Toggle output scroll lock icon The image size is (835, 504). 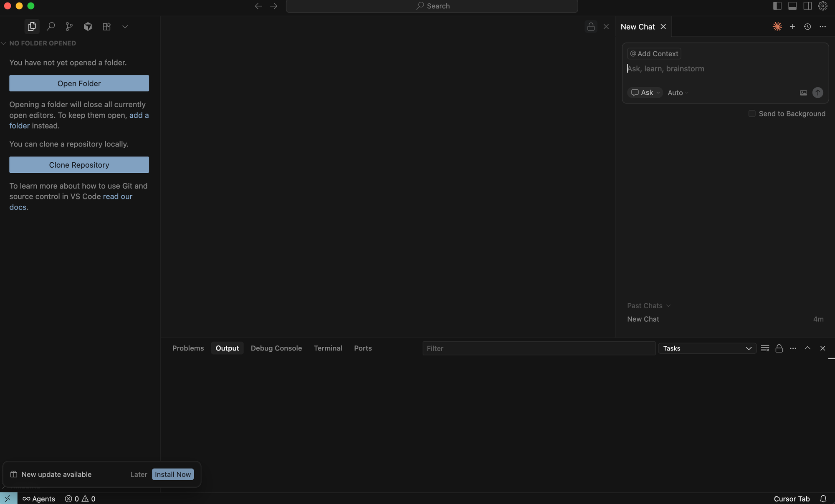(x=779, y=348)
